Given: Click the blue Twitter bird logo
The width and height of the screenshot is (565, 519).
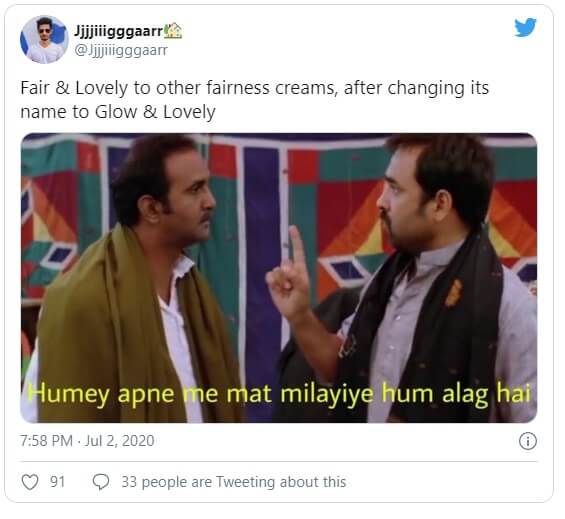Looking at the screenshot, I should (525, 27).
